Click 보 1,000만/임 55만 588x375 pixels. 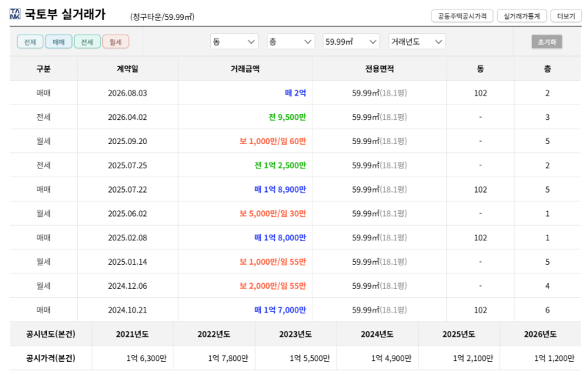[x=273, y=262]
